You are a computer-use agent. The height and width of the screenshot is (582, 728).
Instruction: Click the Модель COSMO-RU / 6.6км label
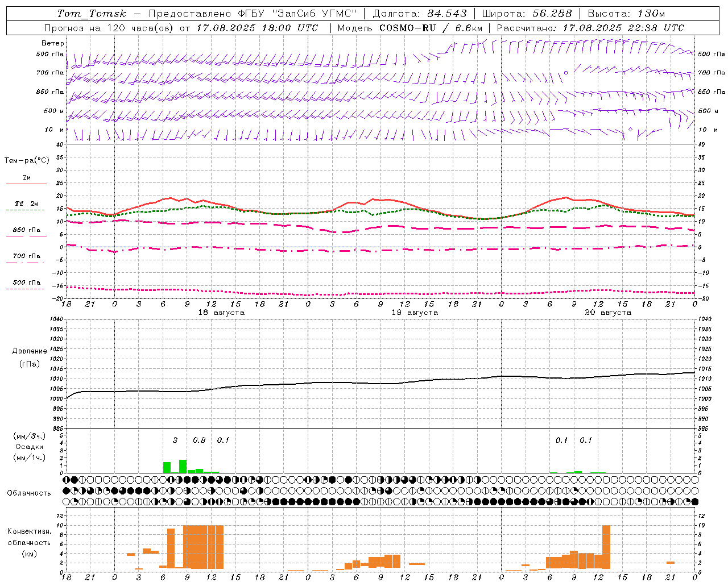[409, 28]
